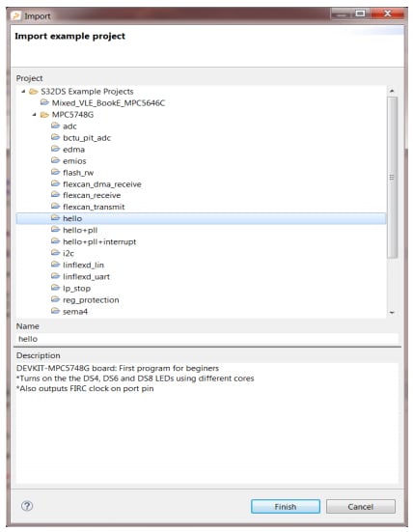Click the Mixed_VLE_BookE_MPC5646C folder icon

44,102
